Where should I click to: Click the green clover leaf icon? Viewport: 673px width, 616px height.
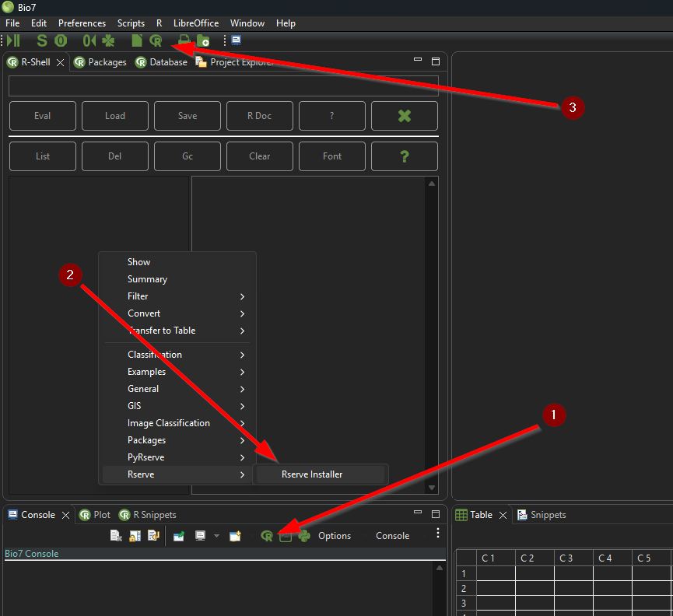[x=108, y=40]
